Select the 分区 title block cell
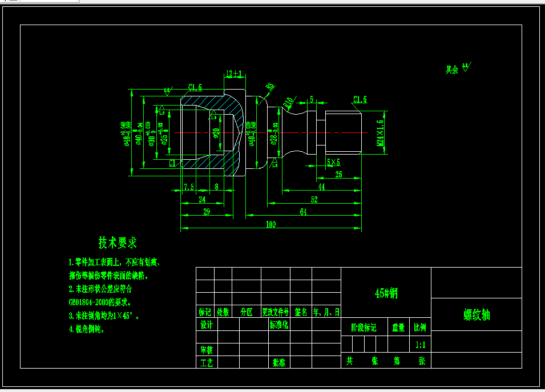This screenshot has height=392, width=545. (247, 312)
